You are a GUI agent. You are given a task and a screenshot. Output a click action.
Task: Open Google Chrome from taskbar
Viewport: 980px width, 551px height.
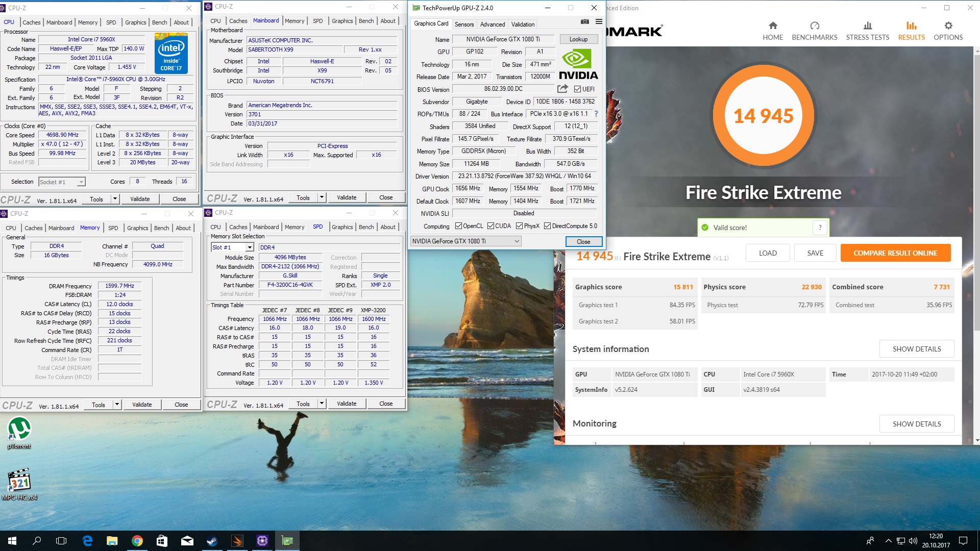(137, 541)
